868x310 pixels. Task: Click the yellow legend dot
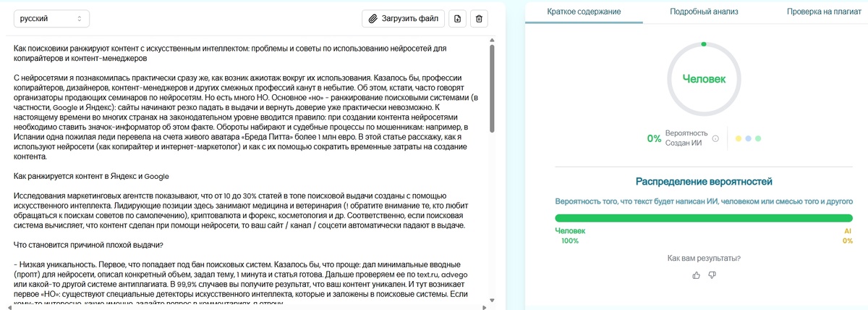tap(738, 138)
